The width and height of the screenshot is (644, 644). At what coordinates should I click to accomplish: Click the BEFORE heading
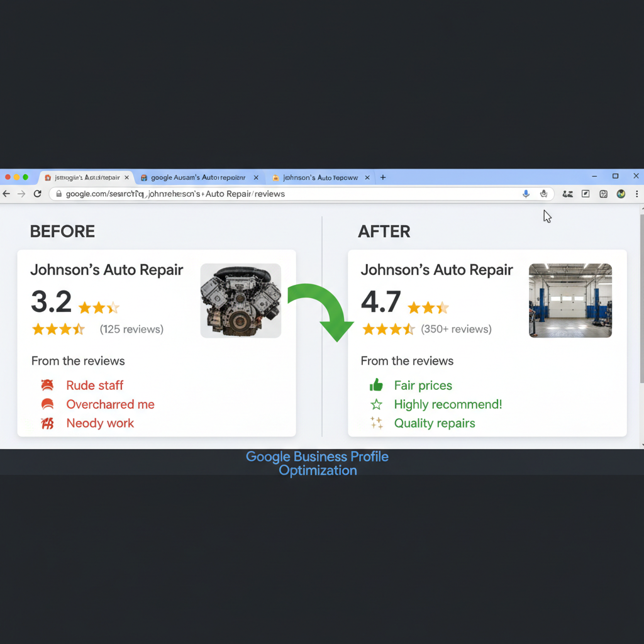[x=62, y=231]
